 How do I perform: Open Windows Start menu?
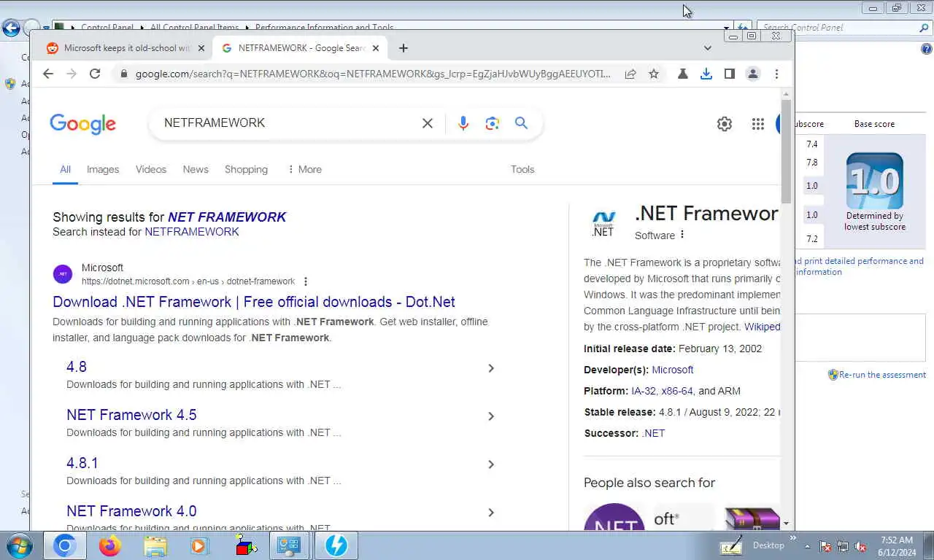point(19,545)
